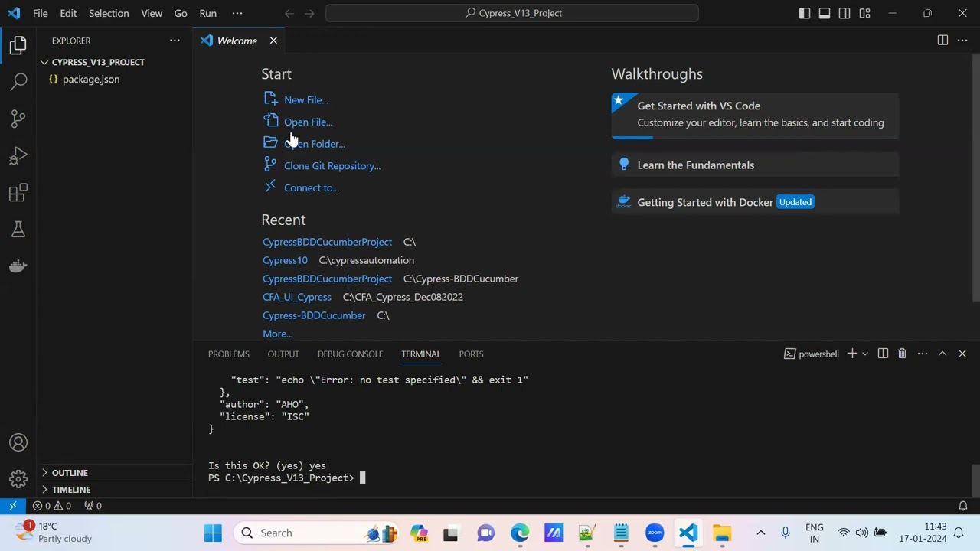The image size is (980, 551).
Task: Open the Manage gear settings
Action: pos(18,479)
